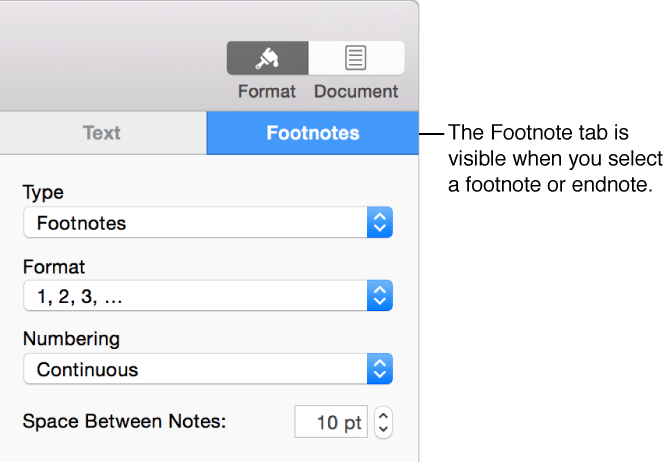Increase Space Between Notes with stepper up arrow
This screenshot has height=464, width=670.
tap(383, 415)
